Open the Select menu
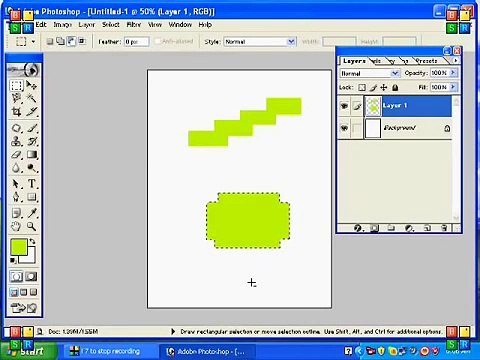The width and height of the screenshot is (480, 360). tap(111, 25)
